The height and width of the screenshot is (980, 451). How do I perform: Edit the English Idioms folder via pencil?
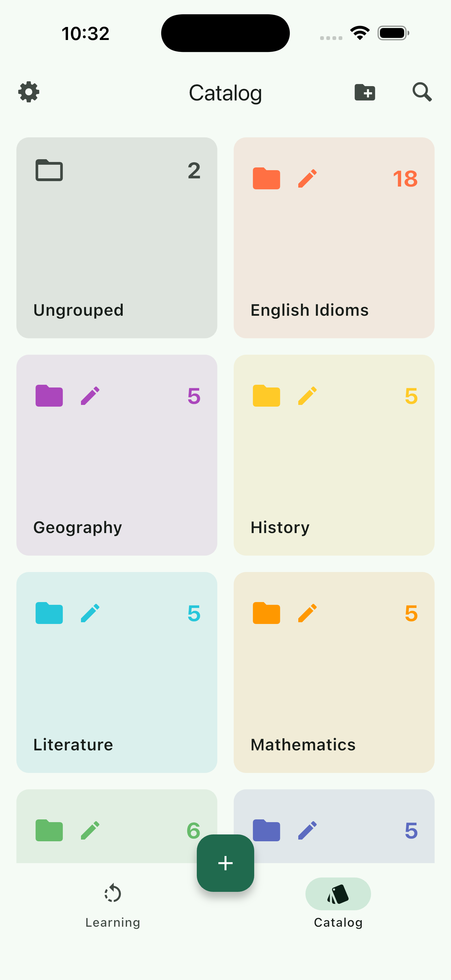pyautogui.click(x=307, y=178)
